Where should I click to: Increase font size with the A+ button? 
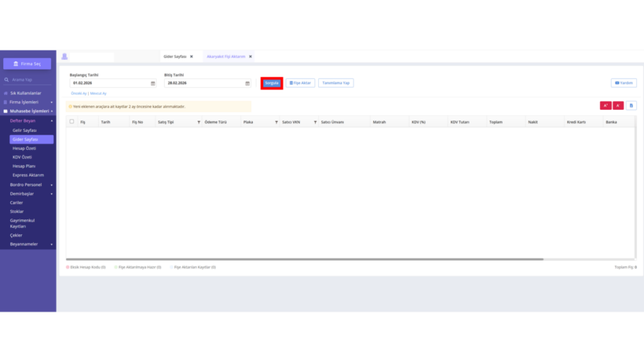coord(606,106)
